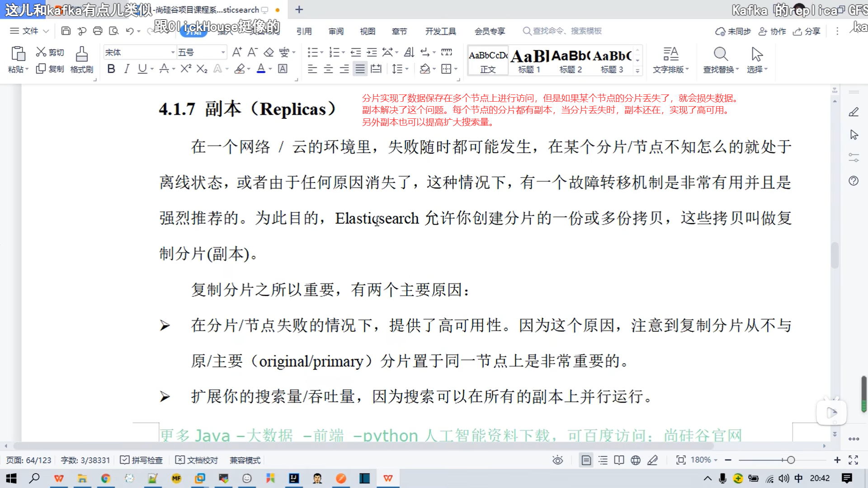This screenshot has height=488, width=868.
Task: Open the 文件 (File) menu
Action: pyautogui.click(x=30, y=31)
